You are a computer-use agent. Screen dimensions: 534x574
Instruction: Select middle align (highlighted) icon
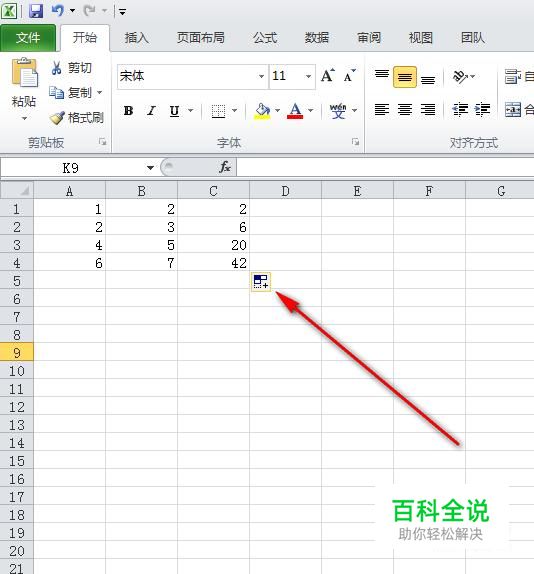[405, 77]
